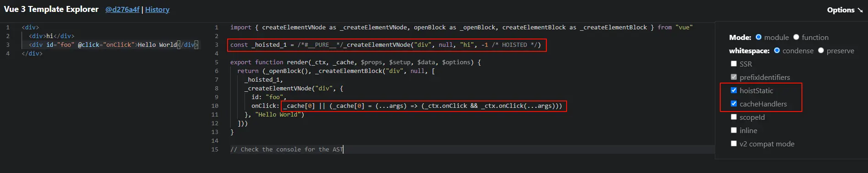Screen dimensions: 868x173
Task: Uncheck the cacheHandlers option
Action: (734, 104)
